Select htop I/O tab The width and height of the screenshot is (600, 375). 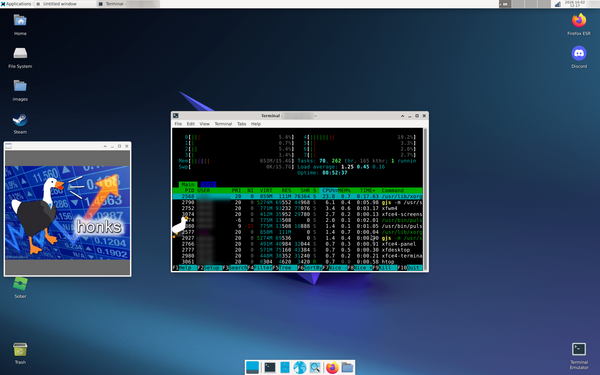coord(208,184)
